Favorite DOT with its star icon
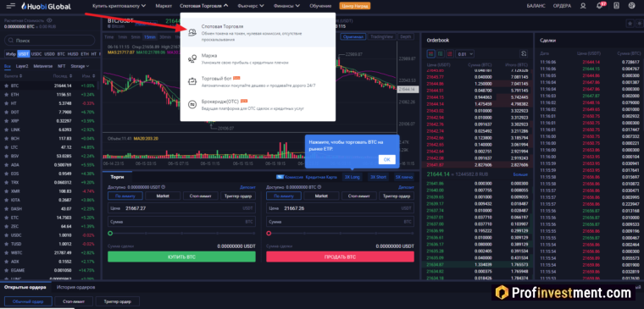 [x=6, y=112]
